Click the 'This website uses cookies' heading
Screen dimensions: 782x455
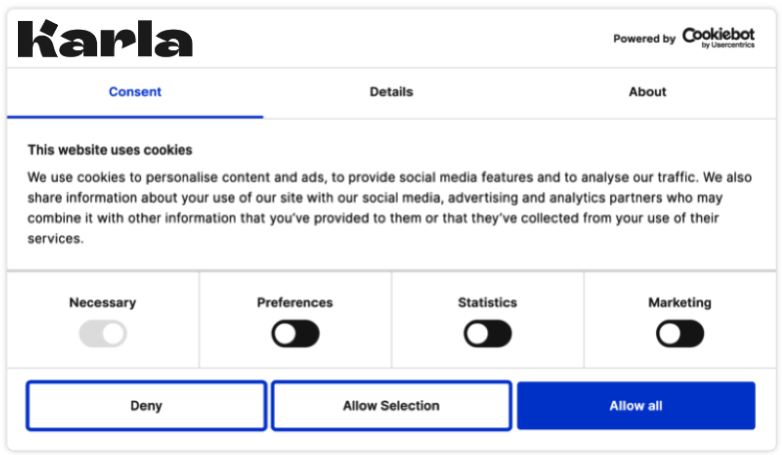pos(110,150)
